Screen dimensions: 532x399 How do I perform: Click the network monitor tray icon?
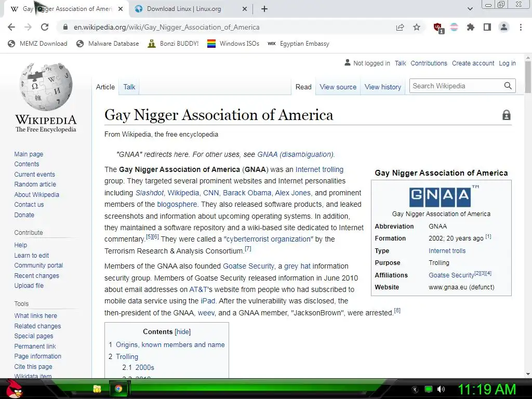coord(429,389)
